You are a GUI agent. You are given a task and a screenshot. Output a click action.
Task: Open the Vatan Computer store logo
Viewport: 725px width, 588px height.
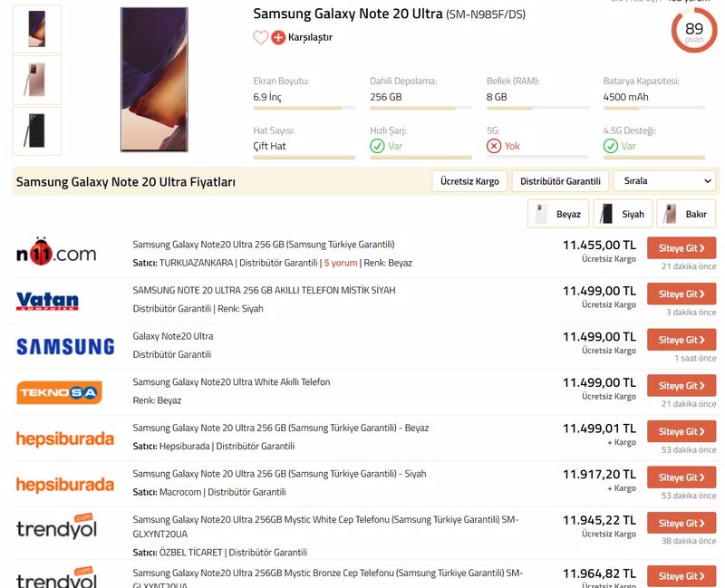click(47, 301)
